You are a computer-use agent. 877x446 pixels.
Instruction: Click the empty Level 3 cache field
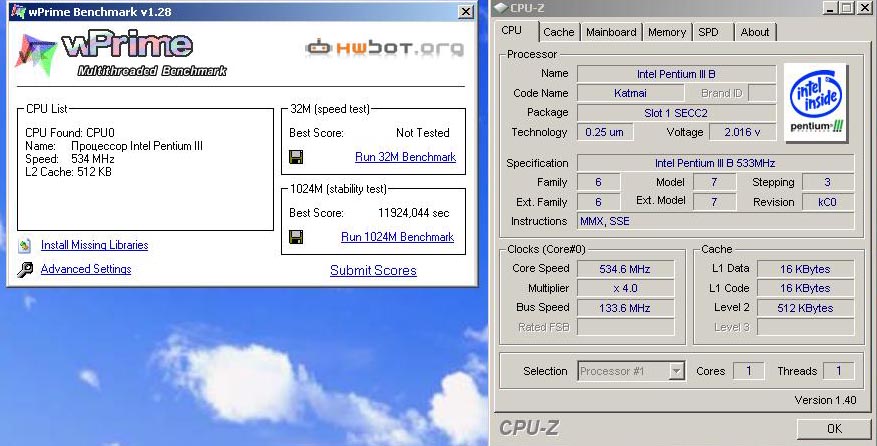coord(805,327)
